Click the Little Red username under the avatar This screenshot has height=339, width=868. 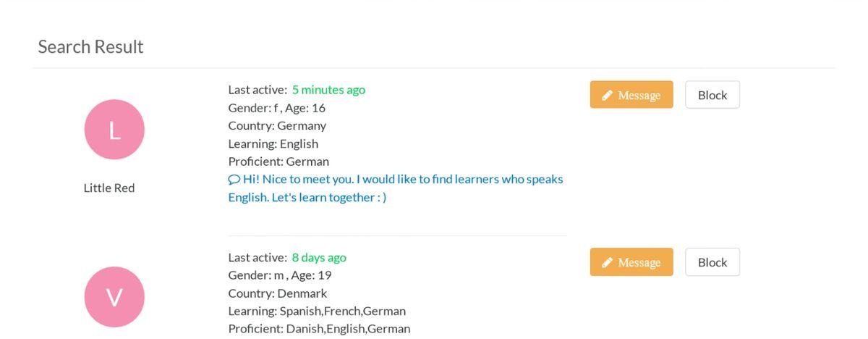(109, 188)
